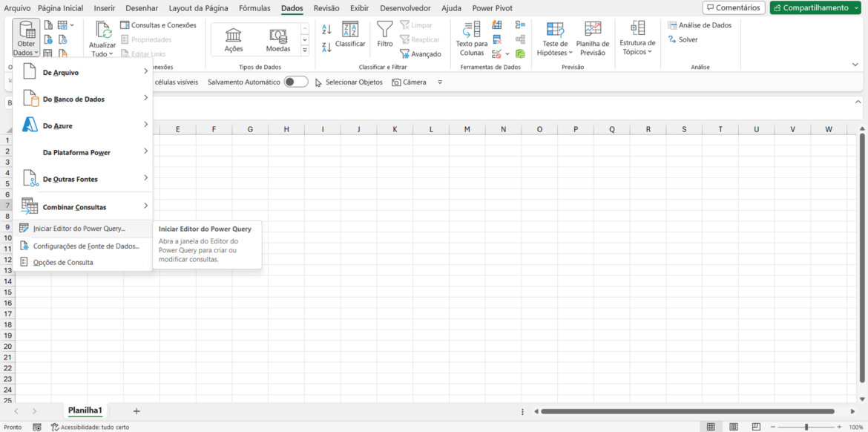Open the quick access toolbar customize arrow

(440, 82)
